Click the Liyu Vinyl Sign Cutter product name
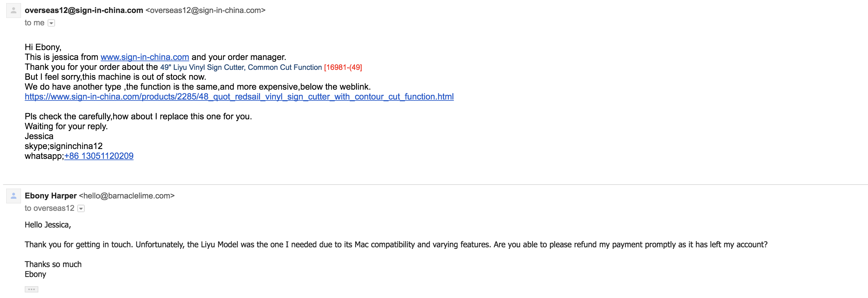This screenshot has width=868, height=298. pyautogui.click(x=241, y=67)
